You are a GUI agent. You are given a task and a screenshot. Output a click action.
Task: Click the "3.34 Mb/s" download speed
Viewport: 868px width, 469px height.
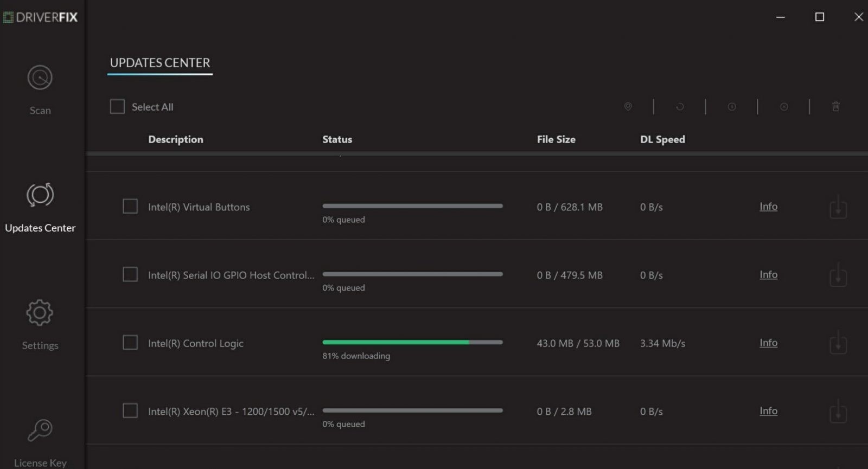(662, 344)
